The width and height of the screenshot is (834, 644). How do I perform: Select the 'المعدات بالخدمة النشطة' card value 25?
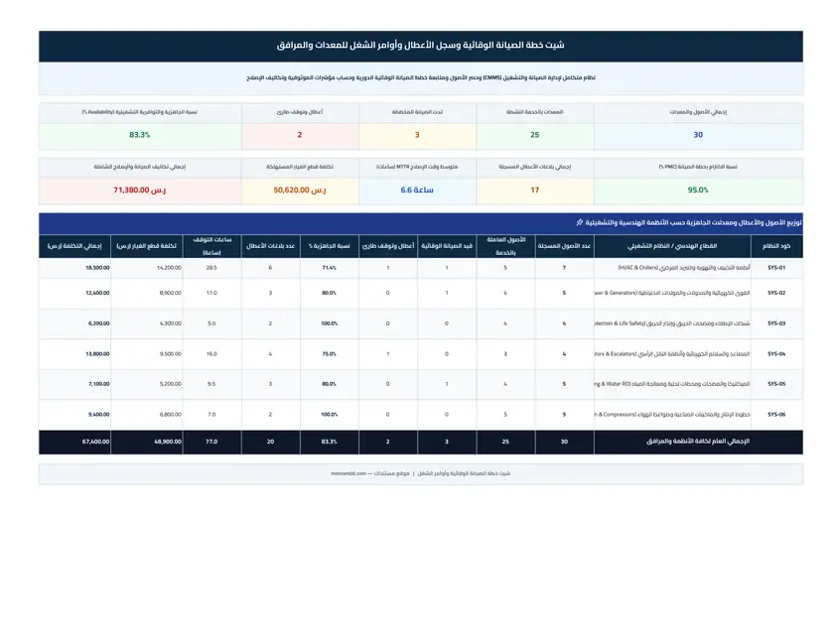[534, 135]
